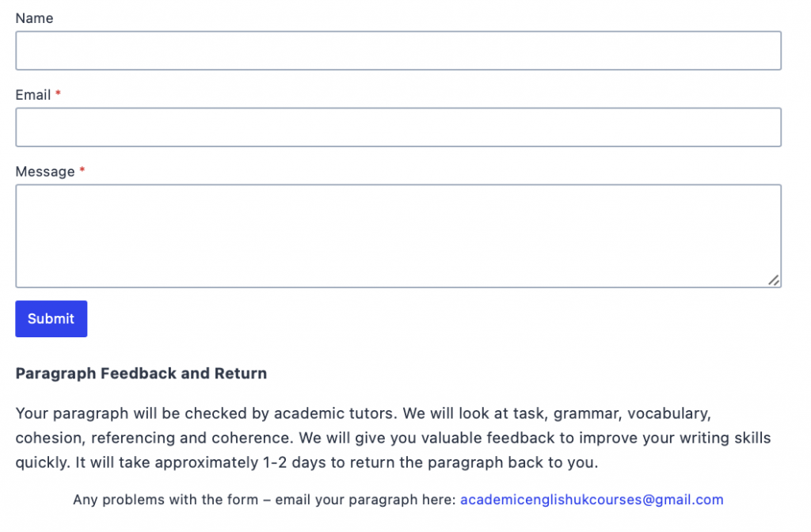Click the Message box resize handle
The width and height of the screenshot is (811, 532).
click(774, 279)
